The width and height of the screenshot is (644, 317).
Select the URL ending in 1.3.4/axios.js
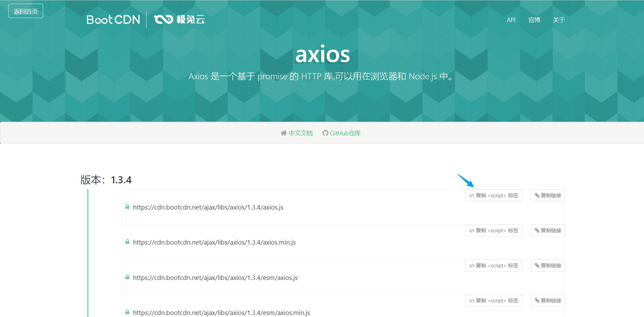click(x=208, y=207)
